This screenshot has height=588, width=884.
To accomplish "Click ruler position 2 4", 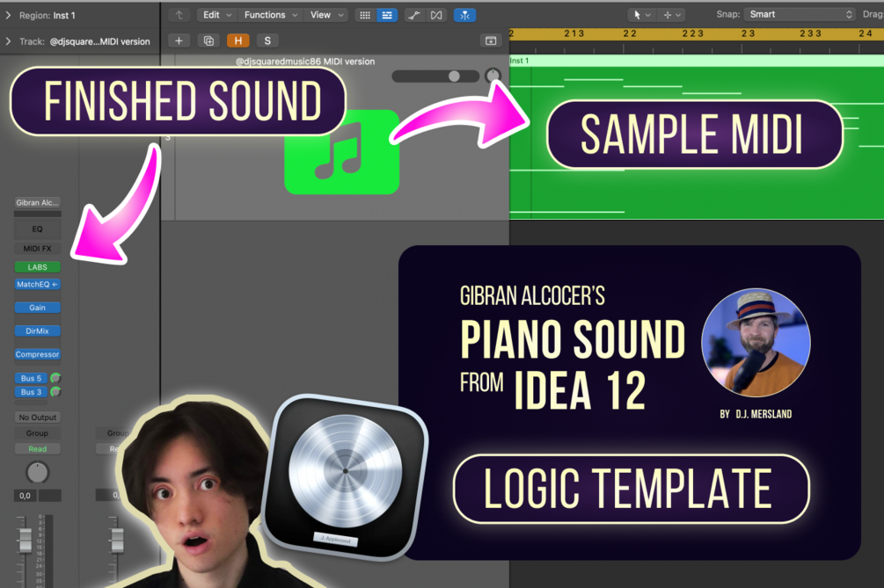I will click(x=866, y=33).
